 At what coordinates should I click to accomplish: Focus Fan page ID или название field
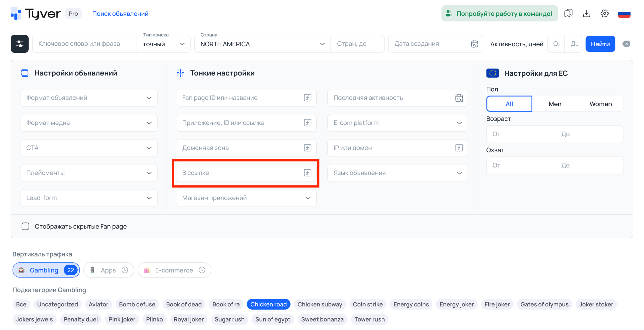point(246,98)
